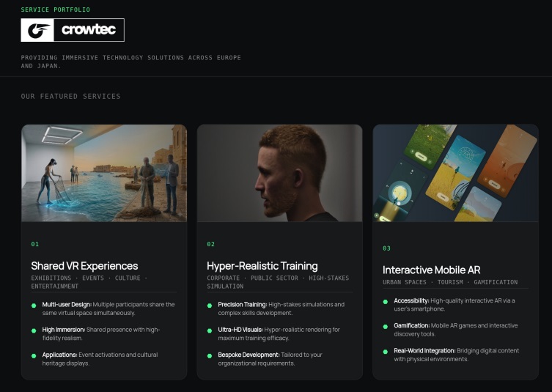Viewport: 552px width, 392px height.
Task: Select the Hyper-Realistic Training heading
Action: 262,266
